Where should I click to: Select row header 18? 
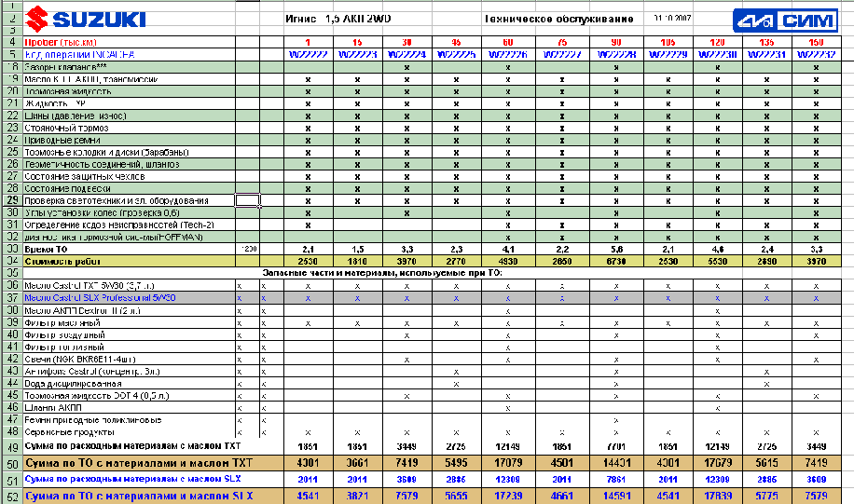click(11, 67)
